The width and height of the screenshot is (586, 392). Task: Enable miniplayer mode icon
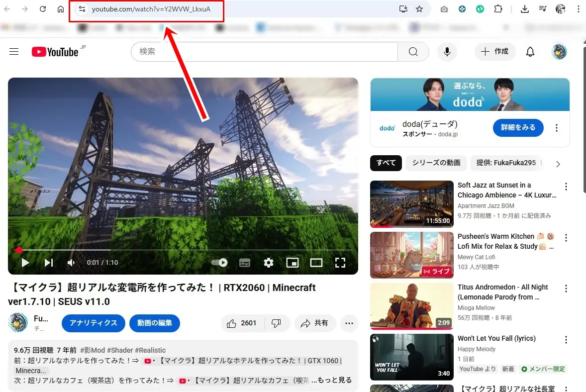292,263
